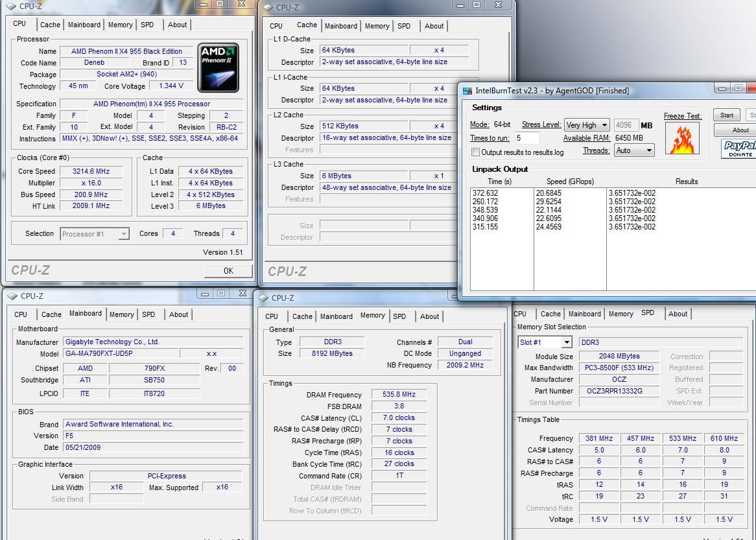Click the Time (s) column header
The width and height of the screenshot is (756, 540).
pos(499,182)
